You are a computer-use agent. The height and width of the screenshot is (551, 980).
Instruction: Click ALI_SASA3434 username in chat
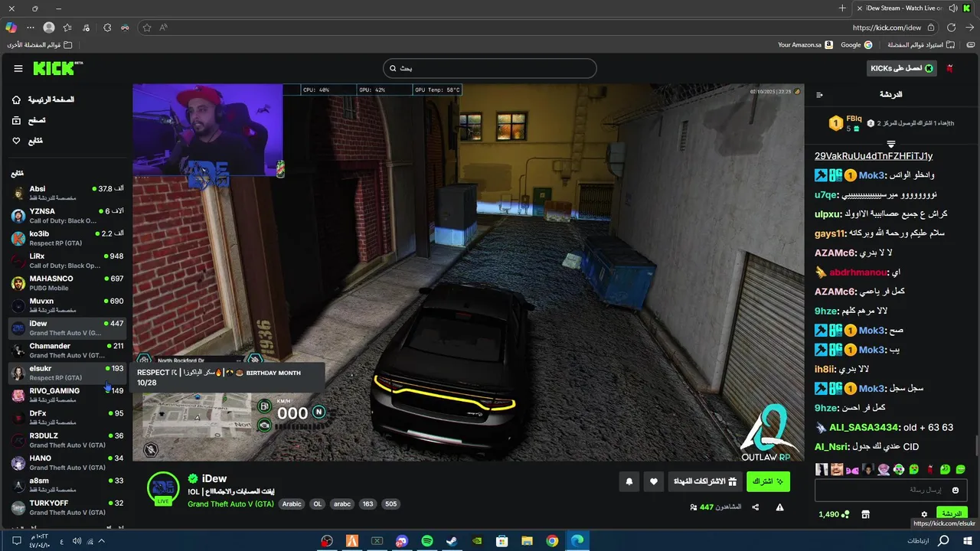pos(864,427)
